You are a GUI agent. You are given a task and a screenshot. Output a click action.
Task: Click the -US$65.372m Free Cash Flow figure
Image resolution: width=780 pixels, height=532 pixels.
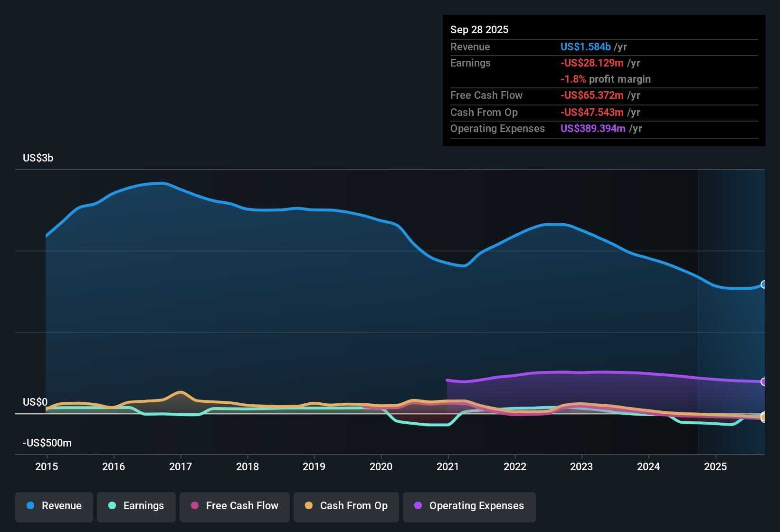[592, 95]
